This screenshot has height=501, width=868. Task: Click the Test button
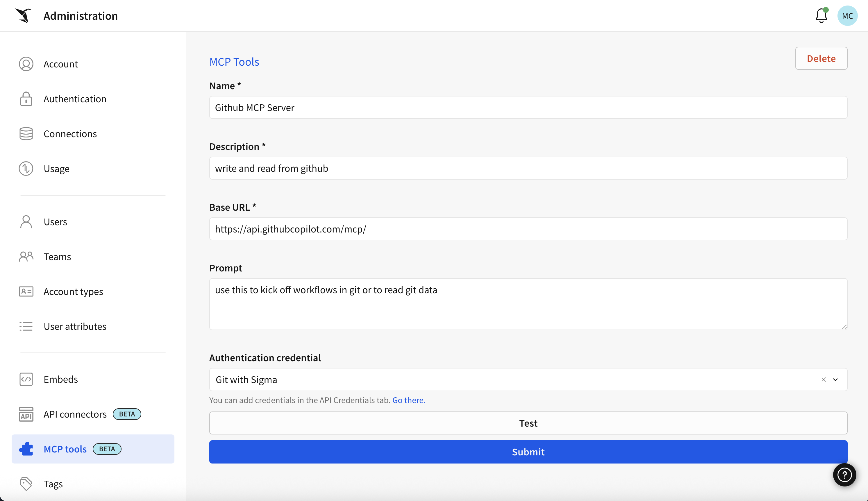[528, 423]
